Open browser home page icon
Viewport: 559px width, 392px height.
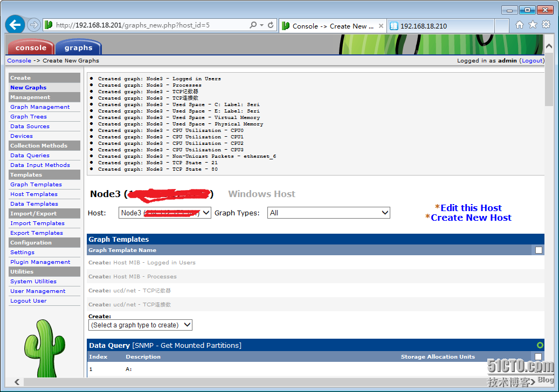[520, 25]
